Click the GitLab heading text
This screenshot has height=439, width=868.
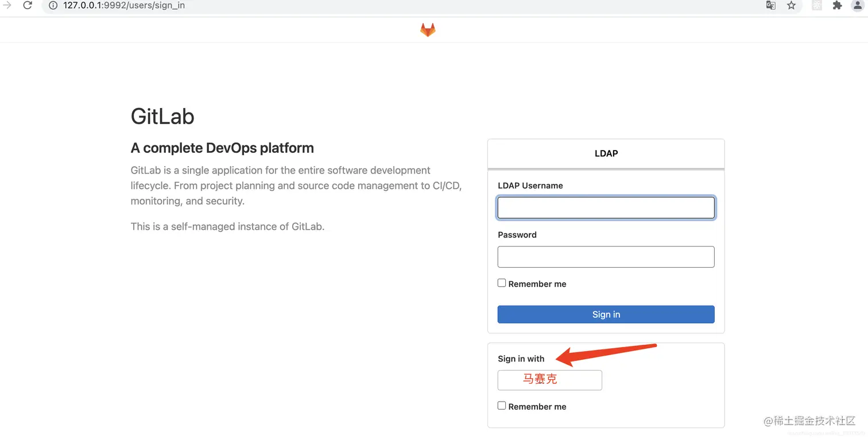click(x=162, y=116)
